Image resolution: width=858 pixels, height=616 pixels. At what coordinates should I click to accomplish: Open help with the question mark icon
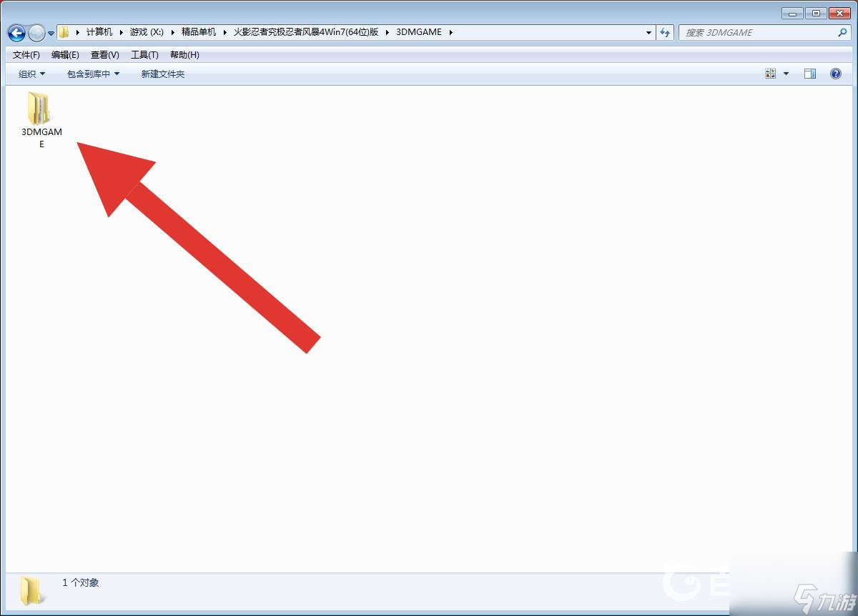pyautogui.click(x=835, y=74)
